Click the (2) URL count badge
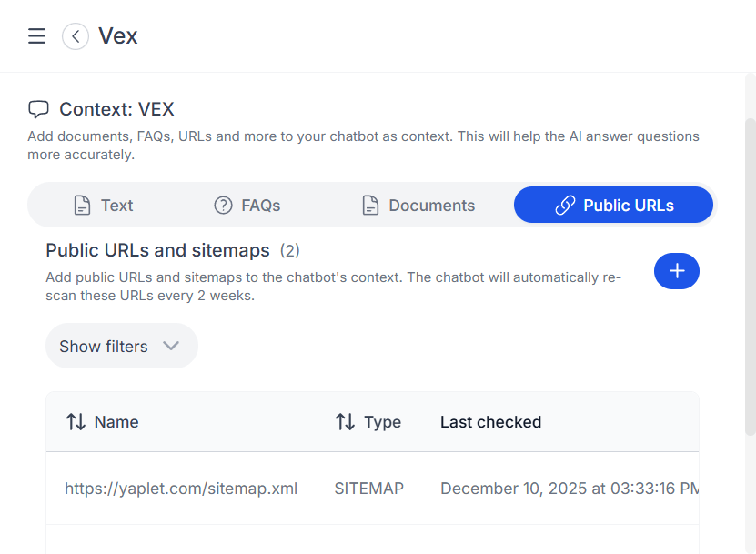756x554 pixels. 289,250
